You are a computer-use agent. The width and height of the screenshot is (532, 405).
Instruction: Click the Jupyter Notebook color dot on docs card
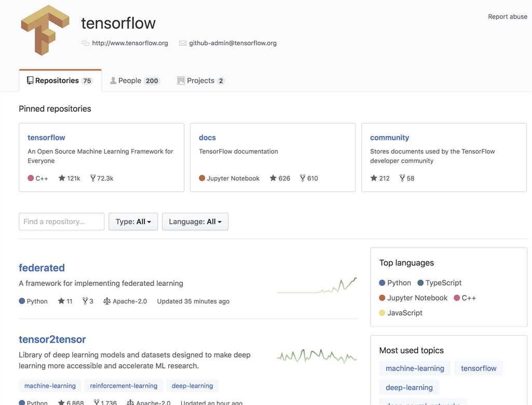(202, 178)
